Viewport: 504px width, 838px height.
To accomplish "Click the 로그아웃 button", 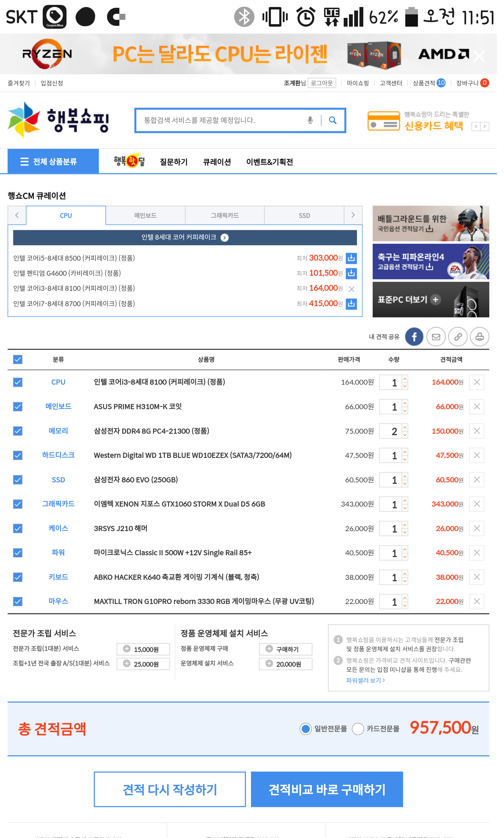I will click(x=322, y=83).
